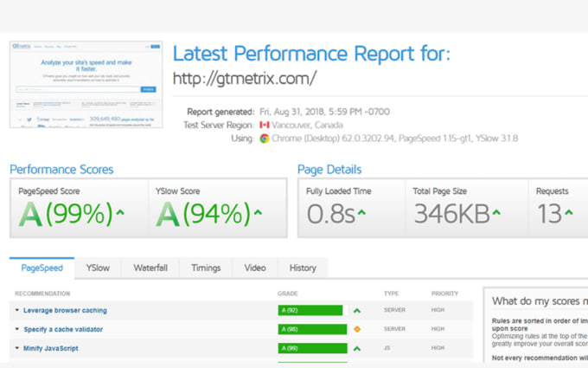
Task: Click the TYPE column header
Action: (x=391, y=294)
